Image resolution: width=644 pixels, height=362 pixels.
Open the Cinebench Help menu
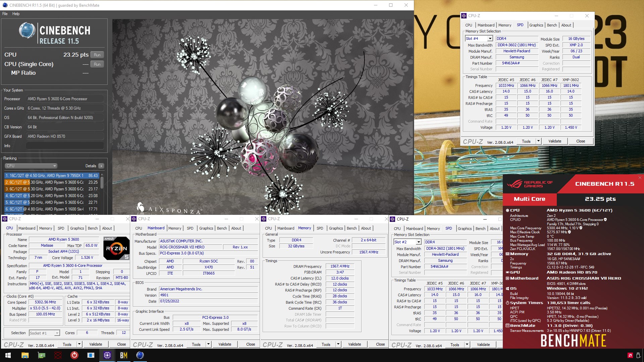point(16,14)
